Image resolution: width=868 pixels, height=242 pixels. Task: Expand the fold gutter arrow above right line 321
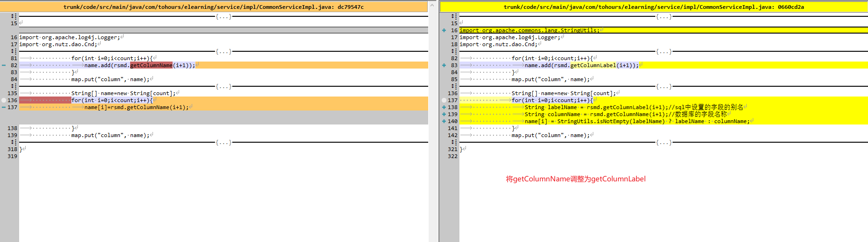pos(454,142)
